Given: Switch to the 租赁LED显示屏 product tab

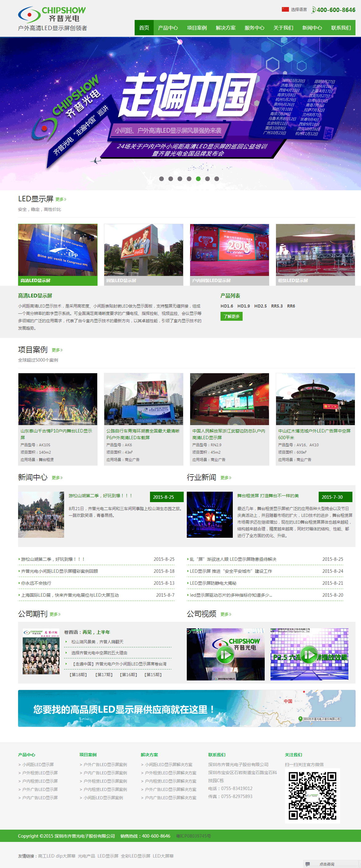Looking at the screenshot, I should [315, 255].
